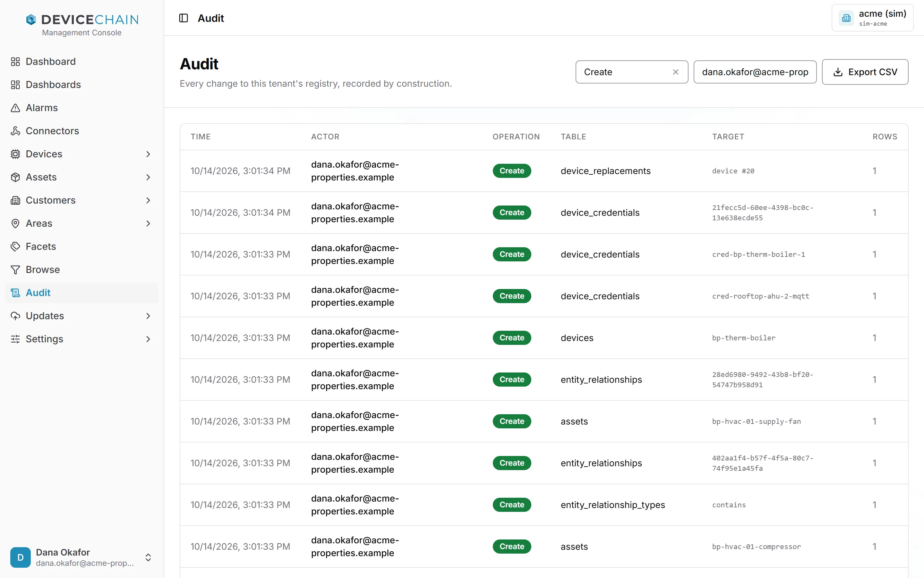Image resolution: width=924 pixels, height=578 pixels.
Task: Open Connectors in the sidebar
Action: (x=82, y=131)
